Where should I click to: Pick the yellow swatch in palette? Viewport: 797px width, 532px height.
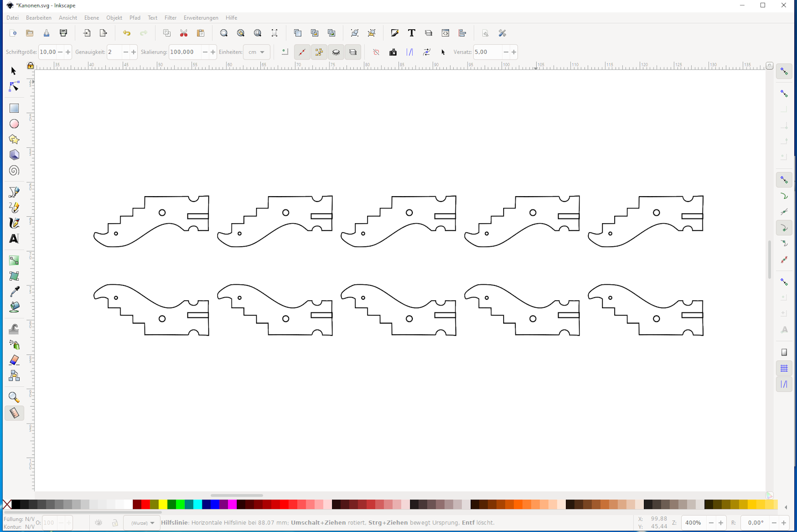point(163,504)
